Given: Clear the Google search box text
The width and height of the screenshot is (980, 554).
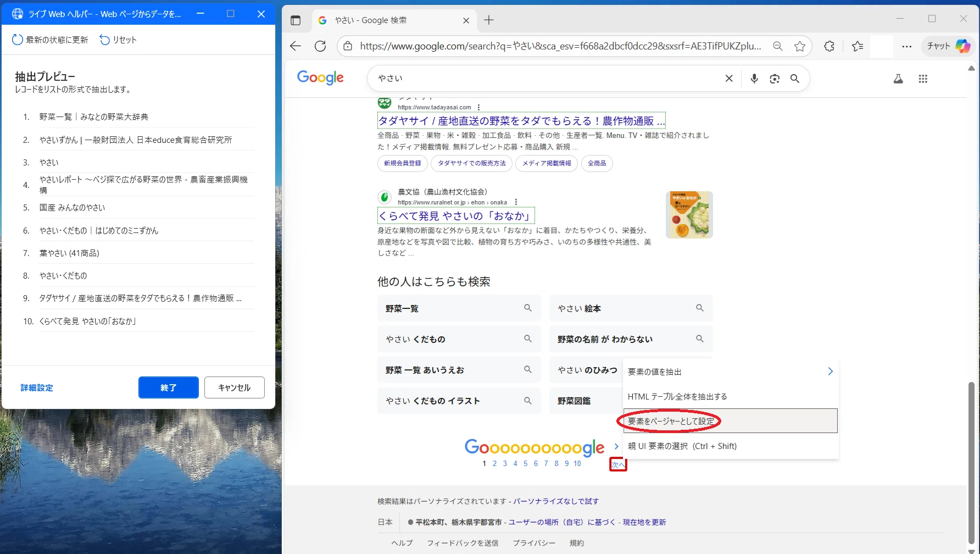Looking at the screenshot, I should [729, 79].
